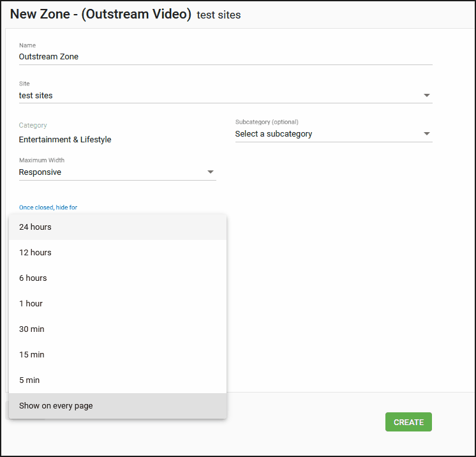Select the 24 hours option
Screen dimensions: 476x457
(118, 227)
